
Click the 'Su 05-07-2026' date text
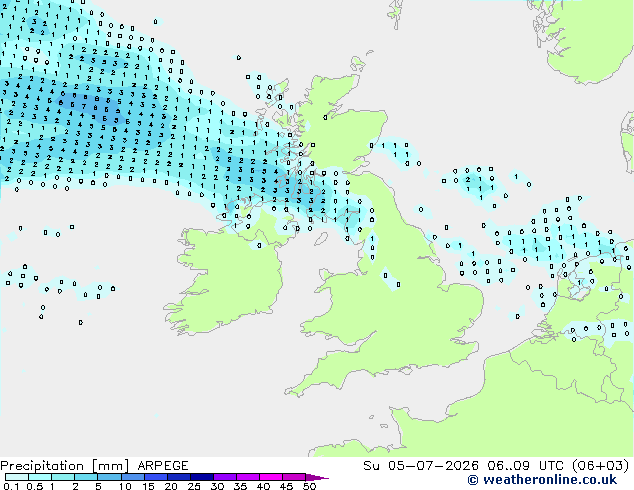pyautogui.click(x=421, y=466)
